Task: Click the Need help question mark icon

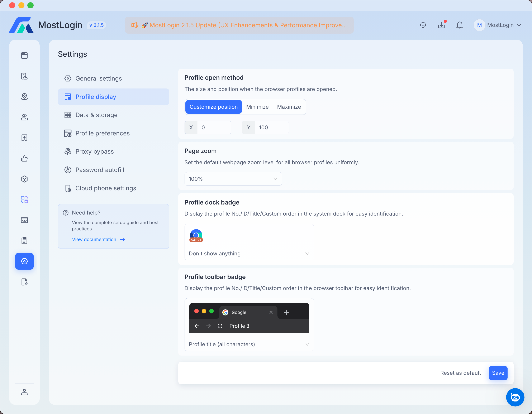Action: coord(66,213)
